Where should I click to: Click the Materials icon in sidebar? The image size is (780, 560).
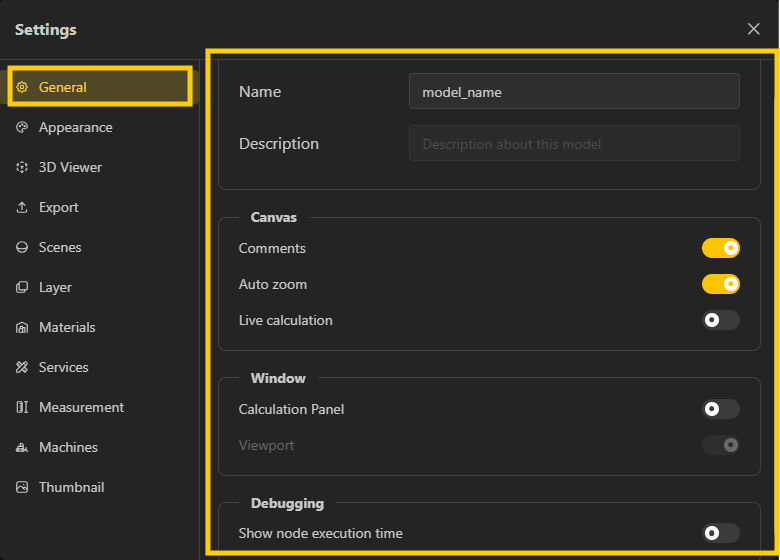(22, 327)
